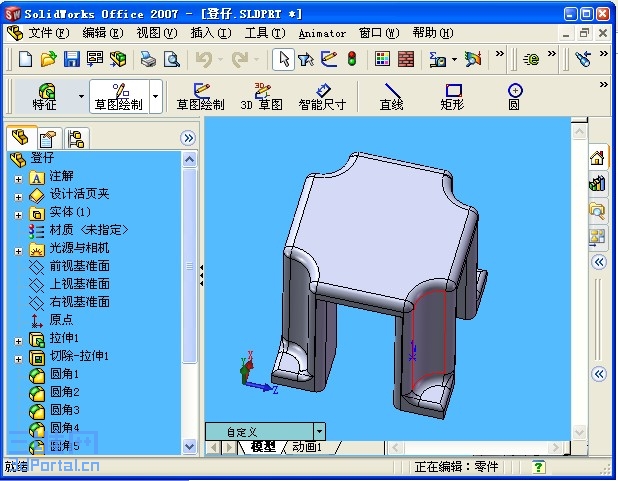Switch to the FeatureManager design tree tab
Screen dimensions: 618x481
pos(20,138)
